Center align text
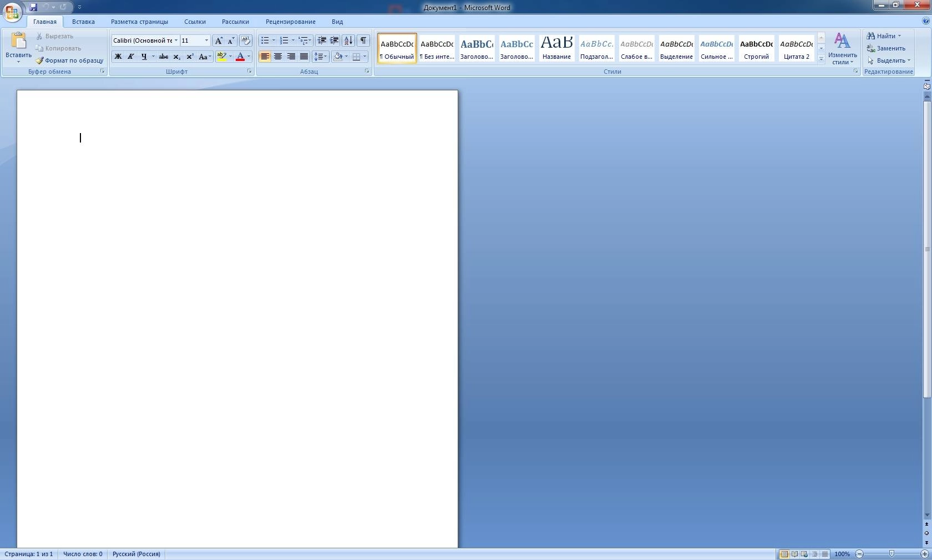The width and height of the screenshot is (932, 560). 278,57
